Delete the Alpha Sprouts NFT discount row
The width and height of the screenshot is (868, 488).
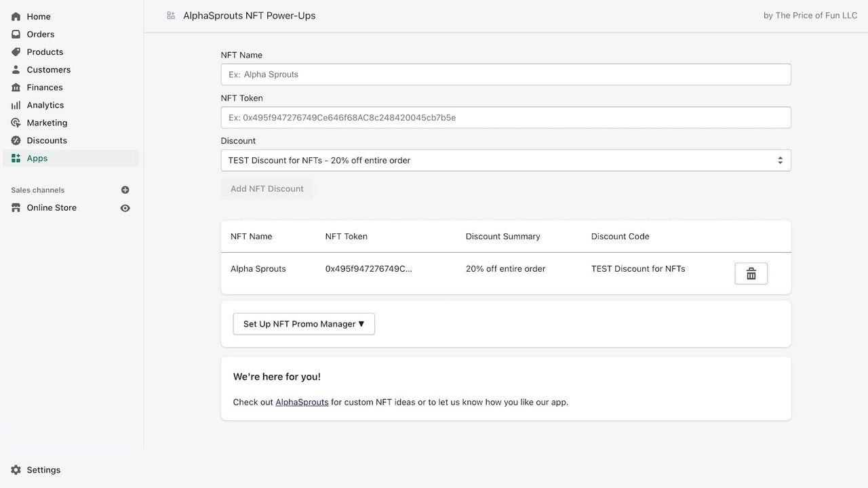coord(751,273)
